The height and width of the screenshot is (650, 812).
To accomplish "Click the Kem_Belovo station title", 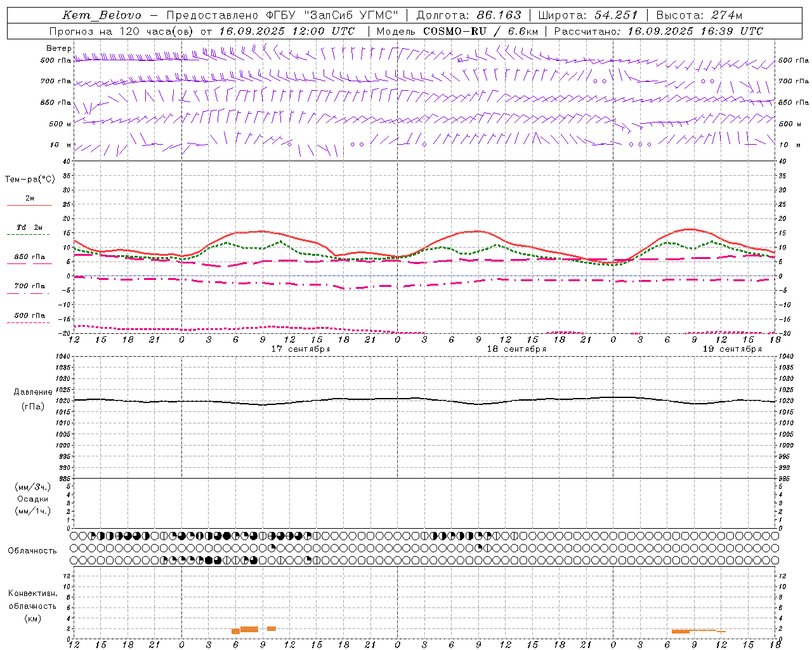I will pos(101,15).
